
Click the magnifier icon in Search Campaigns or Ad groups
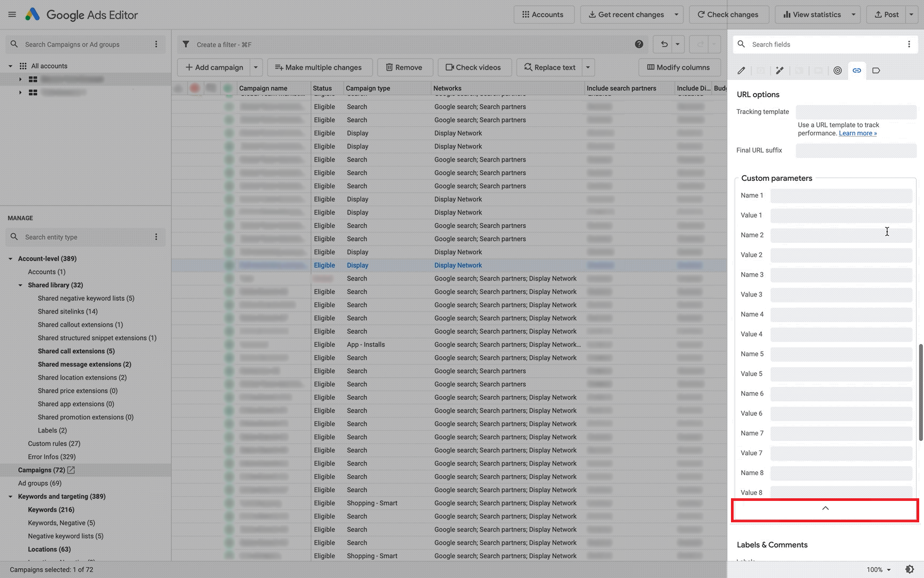tap(14, 44)
